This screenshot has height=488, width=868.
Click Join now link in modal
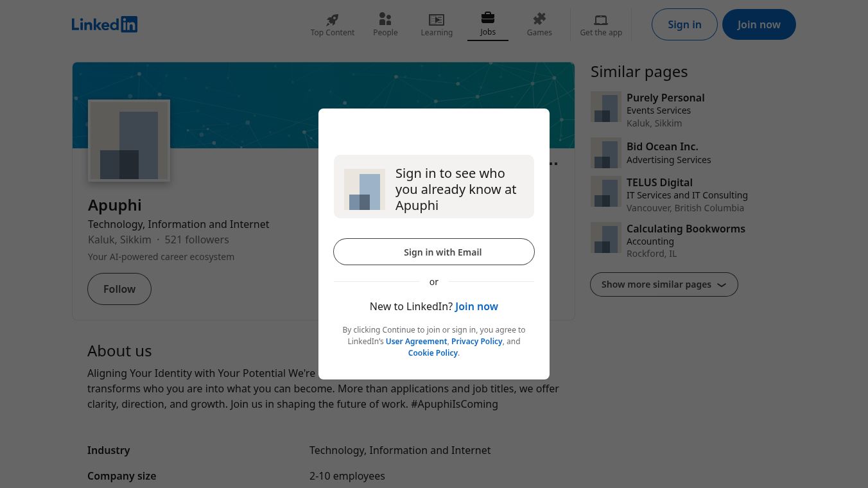tap(476, 306)
